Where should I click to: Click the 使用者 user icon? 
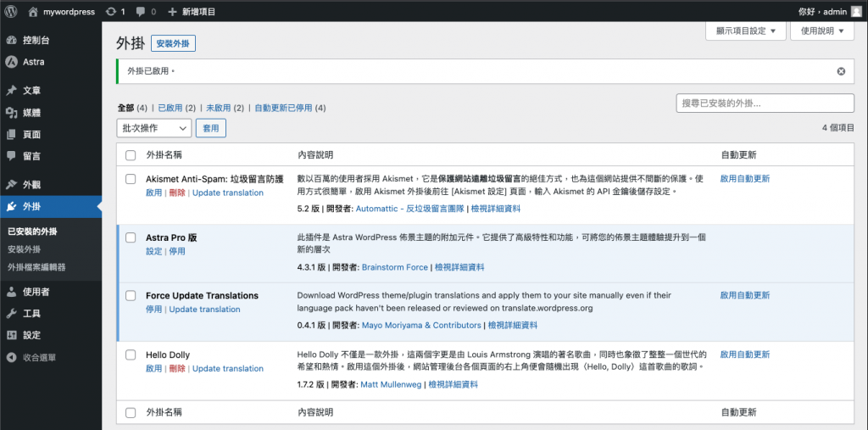11,292
